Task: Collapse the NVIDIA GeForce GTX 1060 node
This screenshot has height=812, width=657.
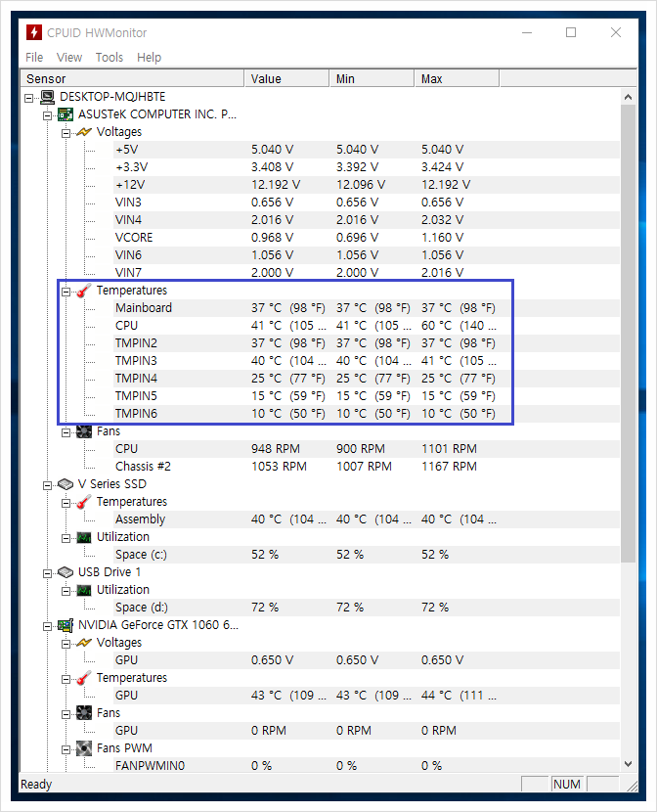Action: coord(48,626)
